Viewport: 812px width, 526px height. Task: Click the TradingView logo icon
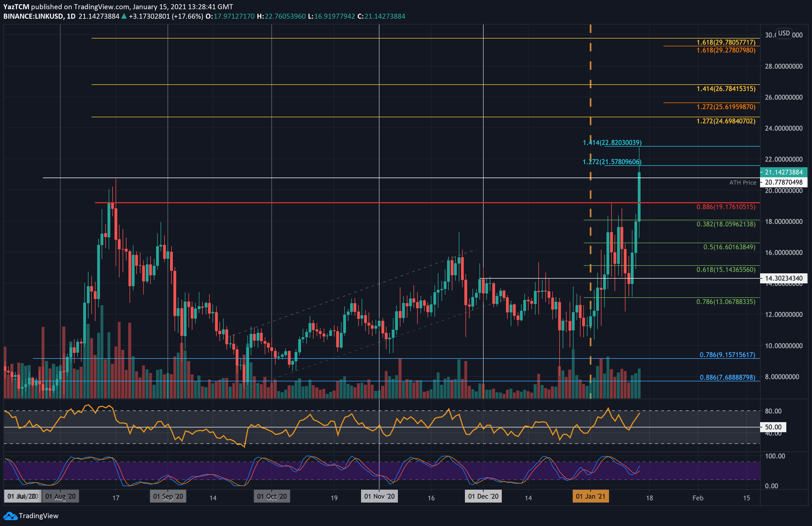[10, 516]
